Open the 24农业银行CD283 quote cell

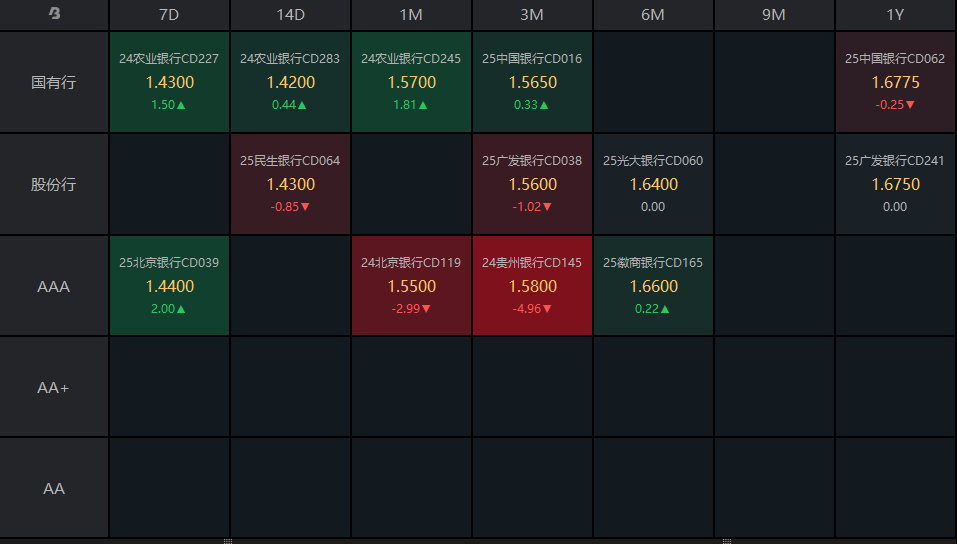point(290,82)
